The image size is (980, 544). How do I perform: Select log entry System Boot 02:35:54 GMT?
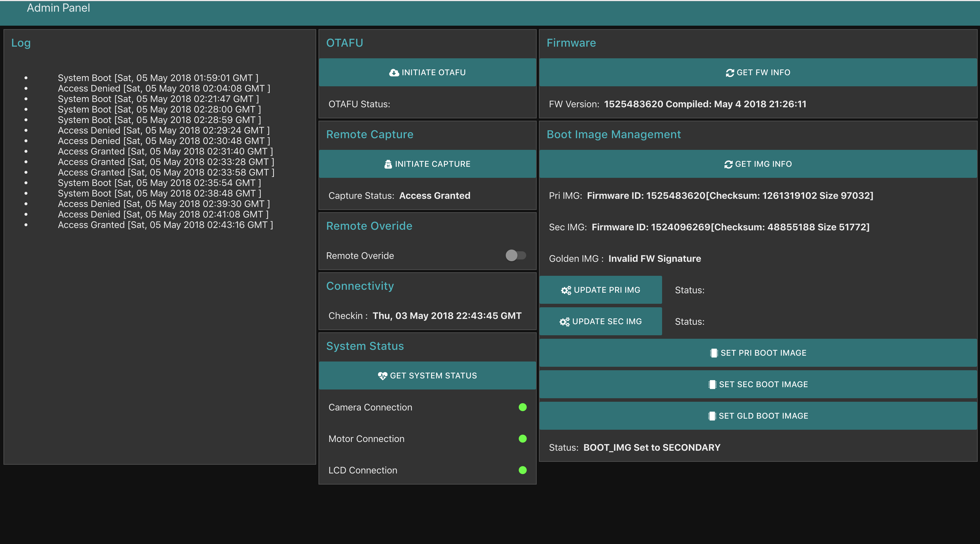(160, 183)
